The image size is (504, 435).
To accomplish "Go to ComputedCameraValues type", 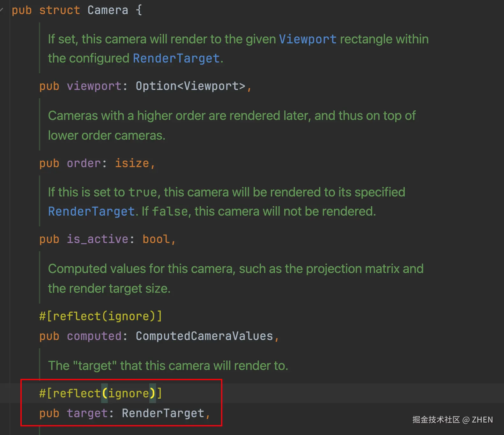I will (x=204, y=336).
